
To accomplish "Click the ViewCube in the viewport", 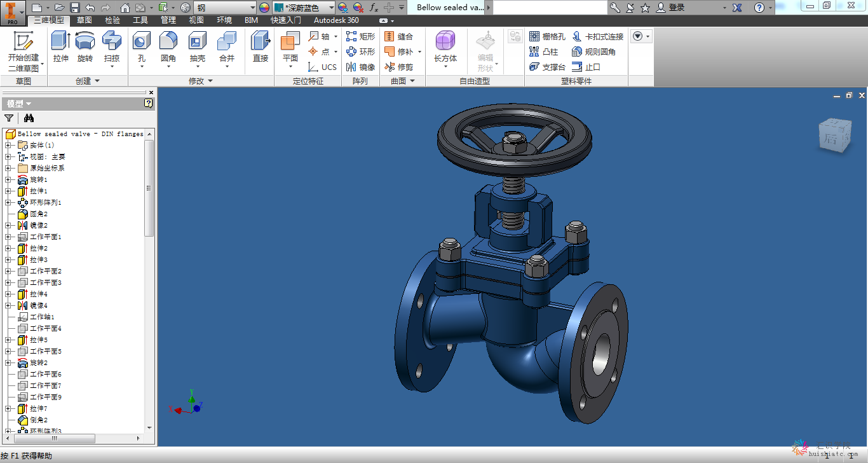I will (834, 135).
